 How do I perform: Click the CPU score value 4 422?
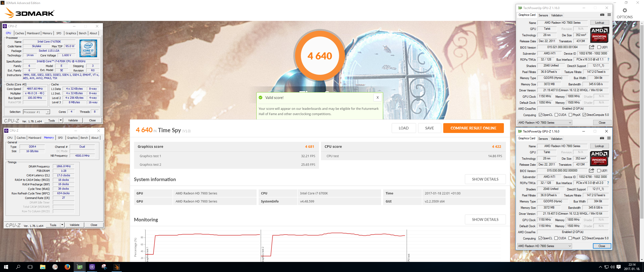click(497, 147)
